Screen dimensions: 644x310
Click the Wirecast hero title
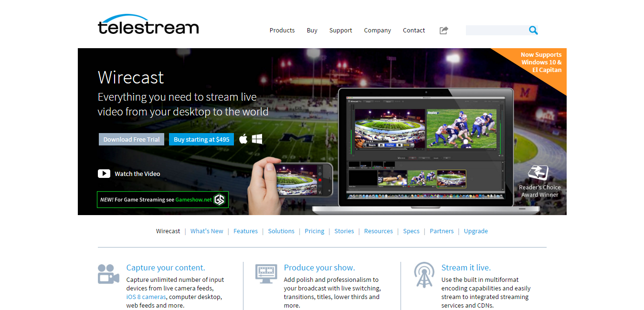coord(131,77)
